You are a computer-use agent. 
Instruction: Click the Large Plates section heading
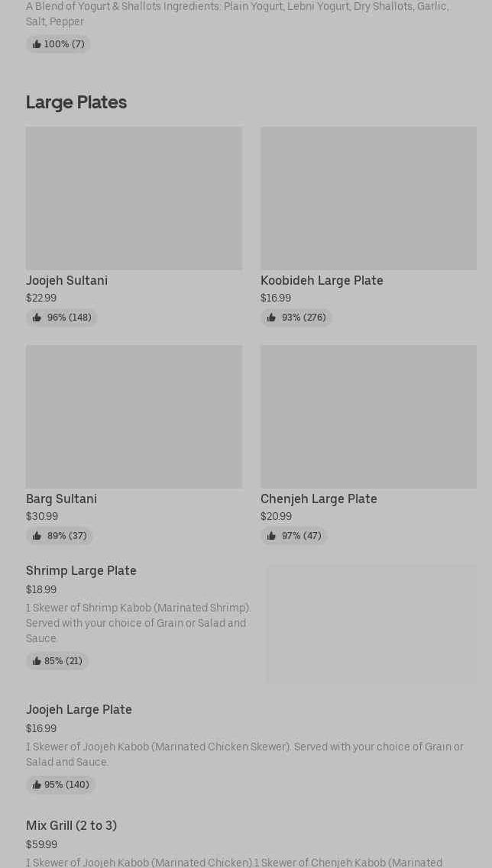coord(76,102)
